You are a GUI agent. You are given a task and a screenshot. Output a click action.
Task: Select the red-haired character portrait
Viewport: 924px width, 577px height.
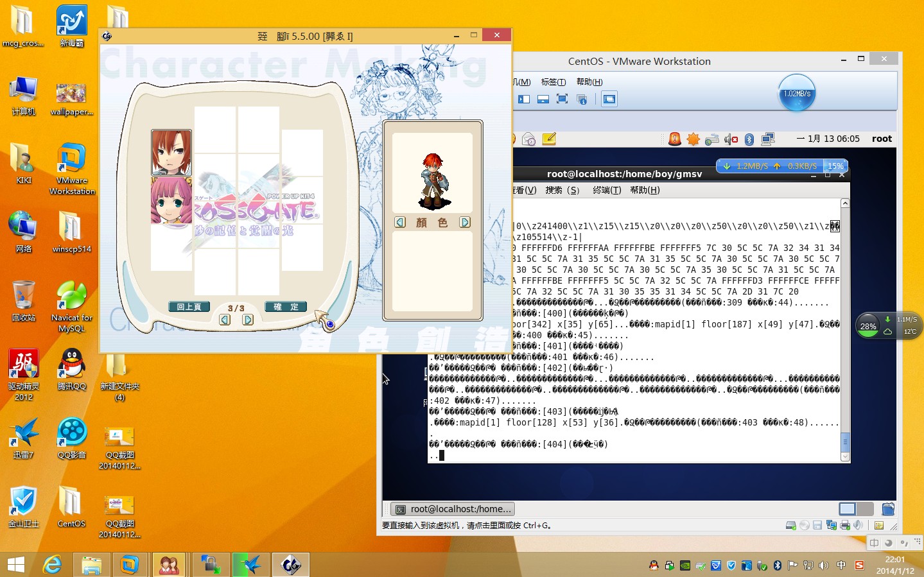tap(171, 153)
